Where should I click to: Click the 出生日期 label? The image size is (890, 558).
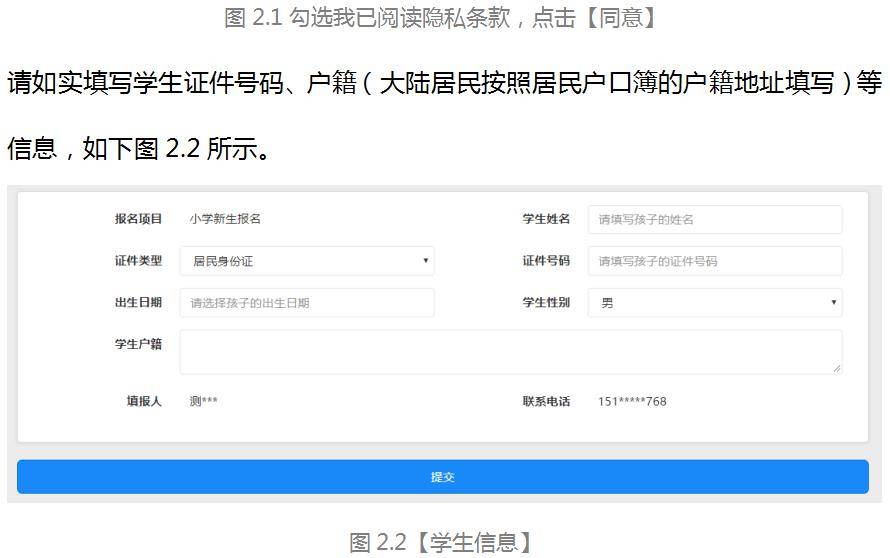pyautogui.click(x=138, y=303)
